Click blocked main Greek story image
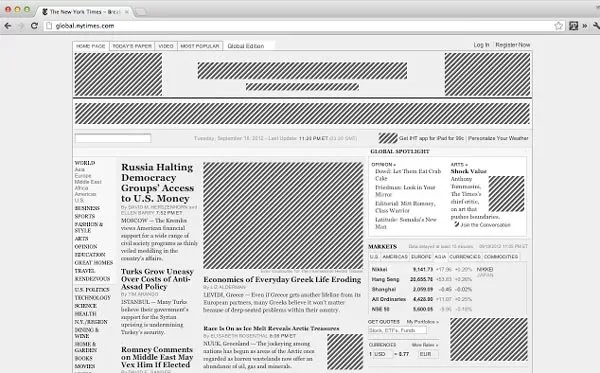 click(283, 215)
